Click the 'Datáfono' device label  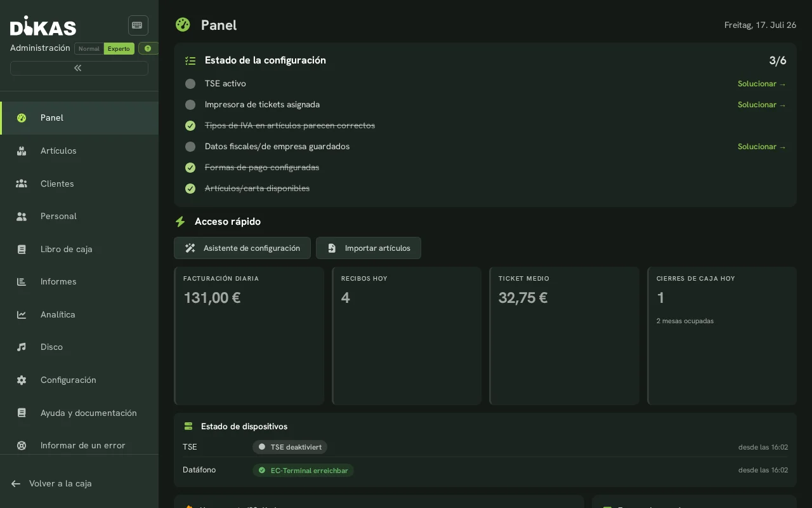click(x=199, y=470)
